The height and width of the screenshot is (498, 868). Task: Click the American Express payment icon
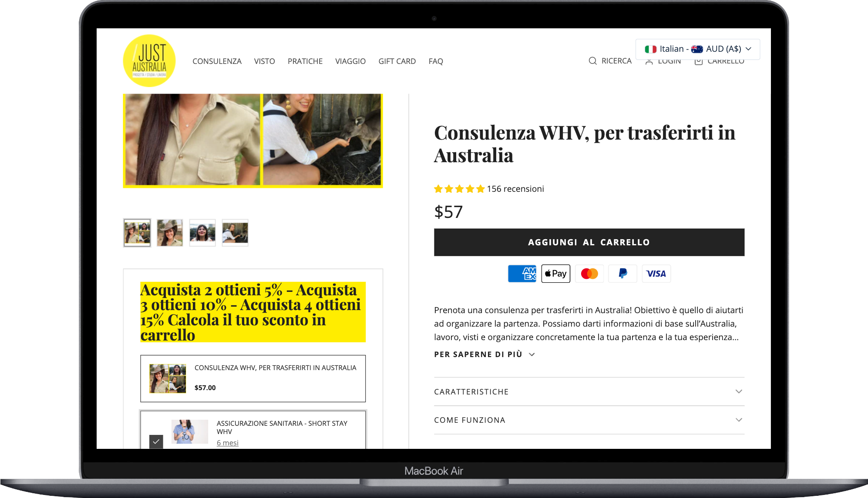point(522,274)
